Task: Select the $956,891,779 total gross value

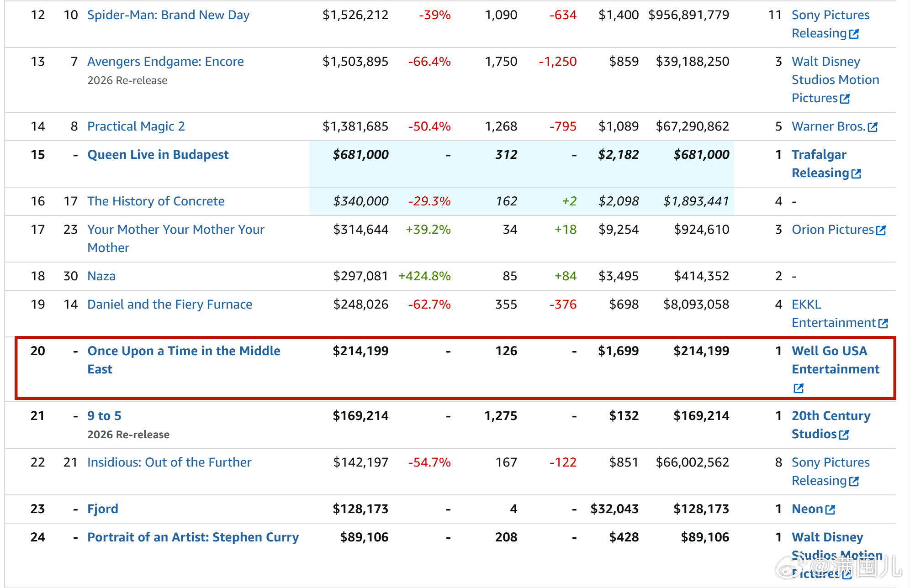Action: [x=689, y=15]
